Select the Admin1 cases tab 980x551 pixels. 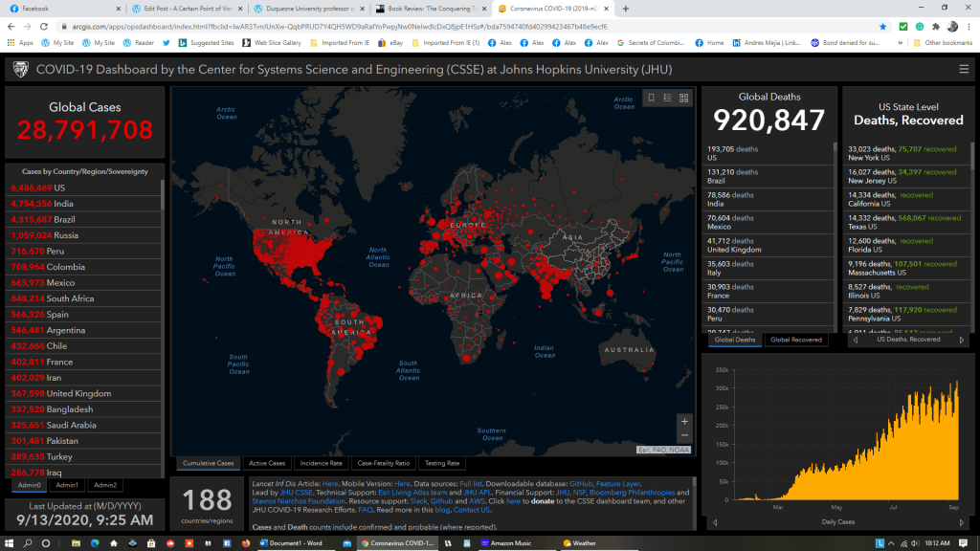(x=67, y=485)
